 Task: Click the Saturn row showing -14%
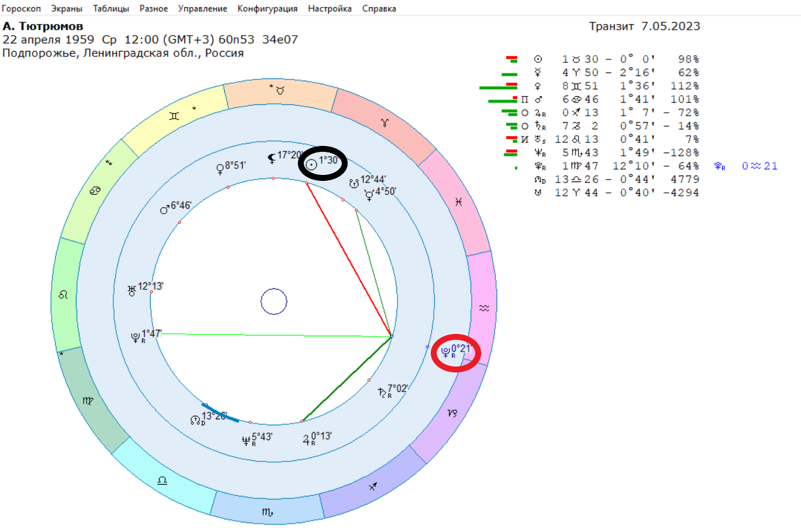(x=602, y=126)
